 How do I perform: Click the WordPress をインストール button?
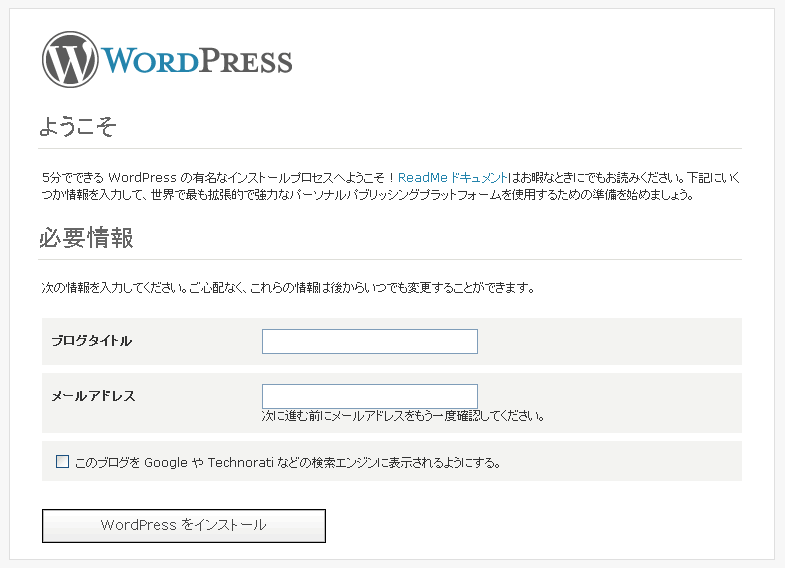coord(184,525)
